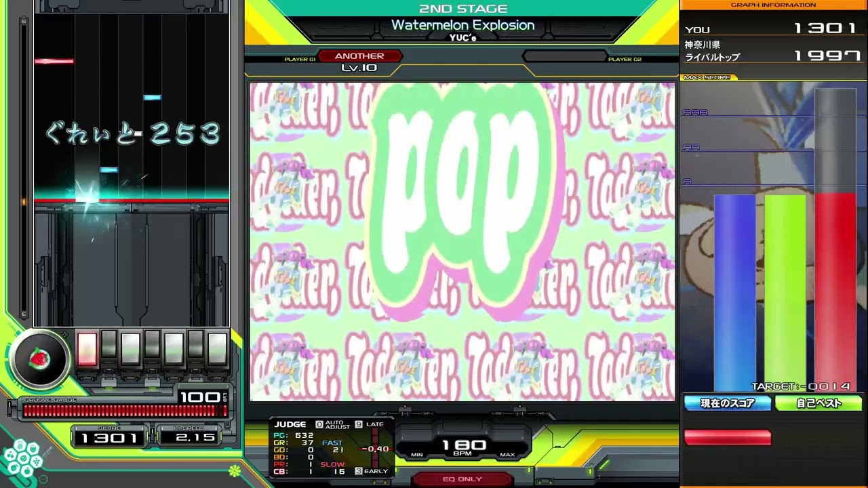This screenshot has height=488, width=868.
Task: Click the GRAPH INFORMATION header
Action: 773,5
